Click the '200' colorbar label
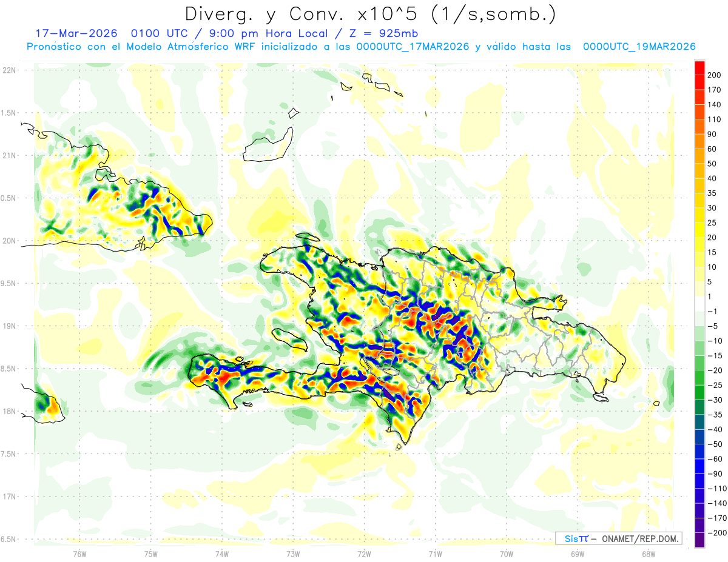Image resolution: width=728 pixels, height=562 pixels. pyautogui.click(x=714, y=75)
